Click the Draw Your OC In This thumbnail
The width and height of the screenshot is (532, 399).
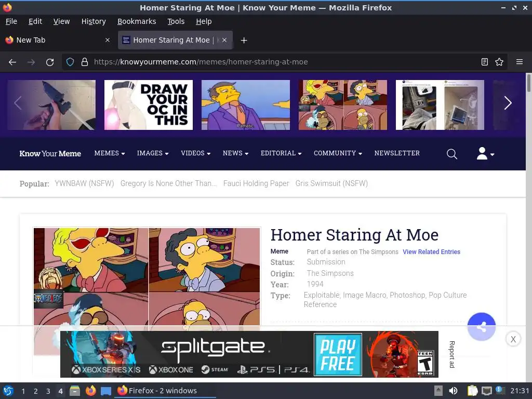pyautogui.click(x=148, y=105)
